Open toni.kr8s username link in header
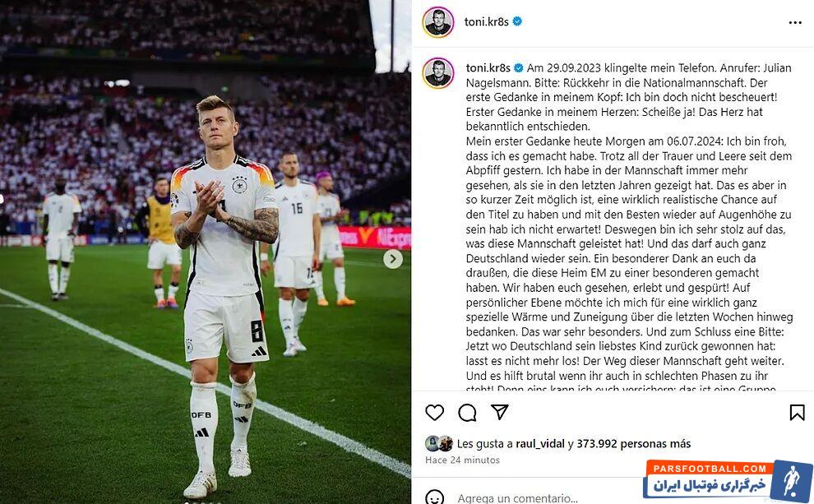 point(487,22)
